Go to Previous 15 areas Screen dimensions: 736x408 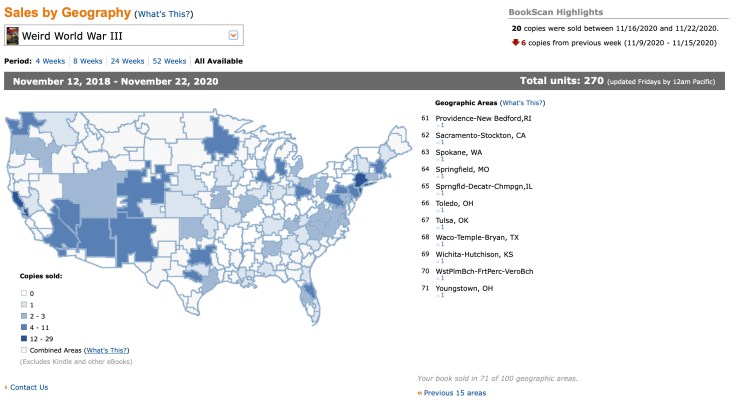[455, 393]
